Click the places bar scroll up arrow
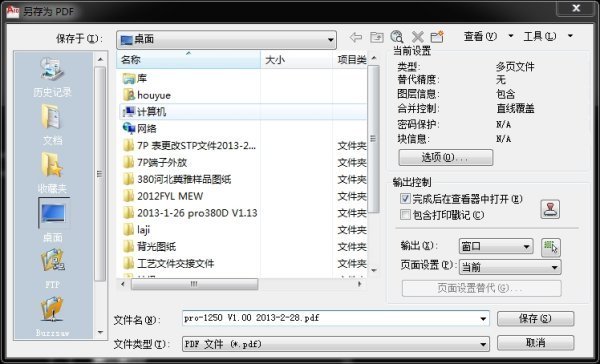The width and height of the screenshot is (600, 364). tap(101, 59)
